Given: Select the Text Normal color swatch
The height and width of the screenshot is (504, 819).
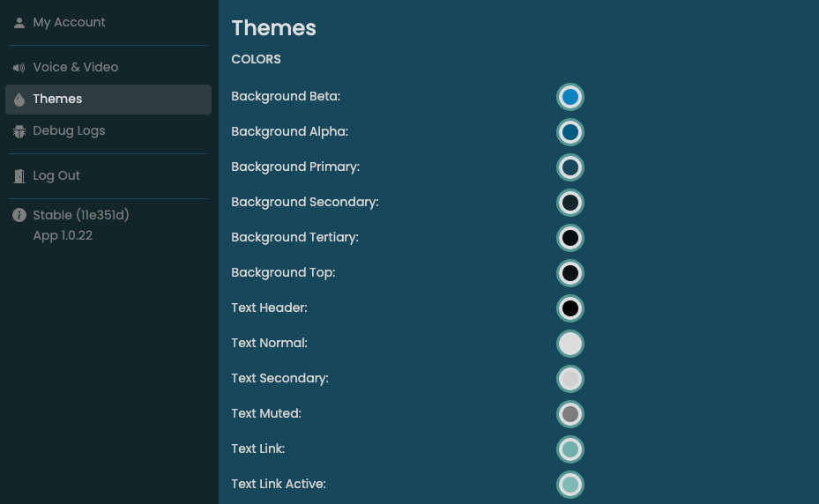Looking at the screenshot, I should coord(570,344).
